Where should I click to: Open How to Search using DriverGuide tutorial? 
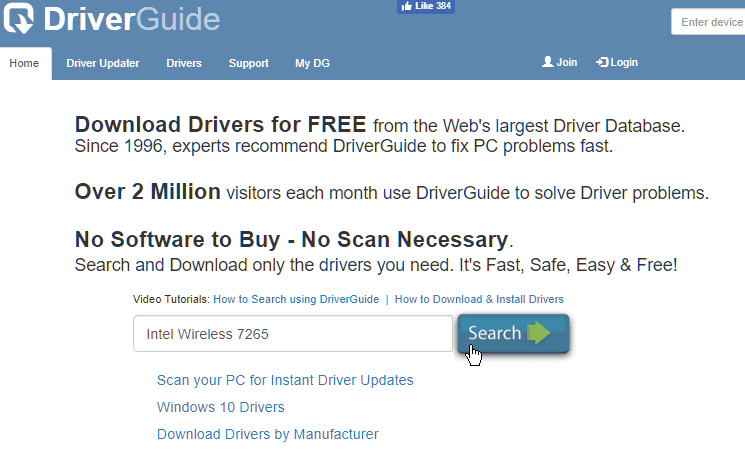click(296, 299)
